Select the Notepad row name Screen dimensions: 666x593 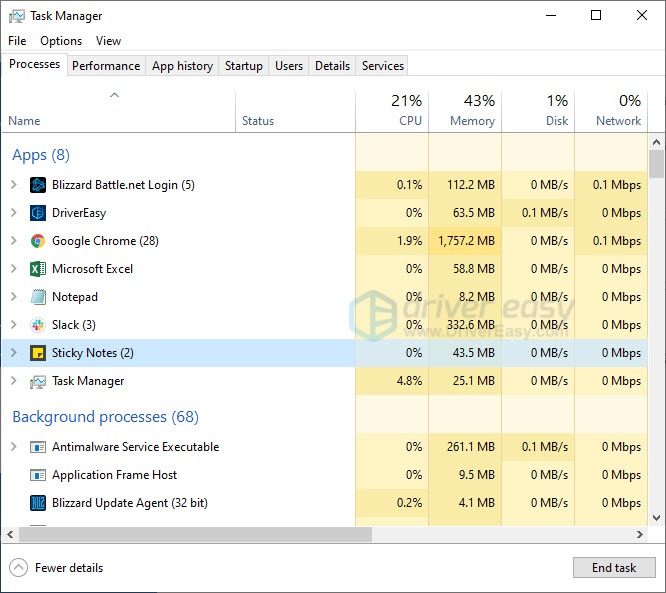[x=75, y=297]
